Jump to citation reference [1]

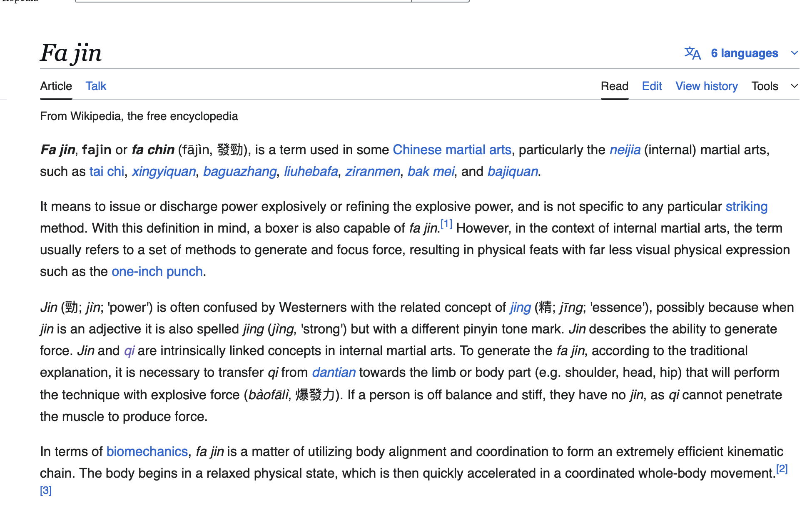pos(446,224)
